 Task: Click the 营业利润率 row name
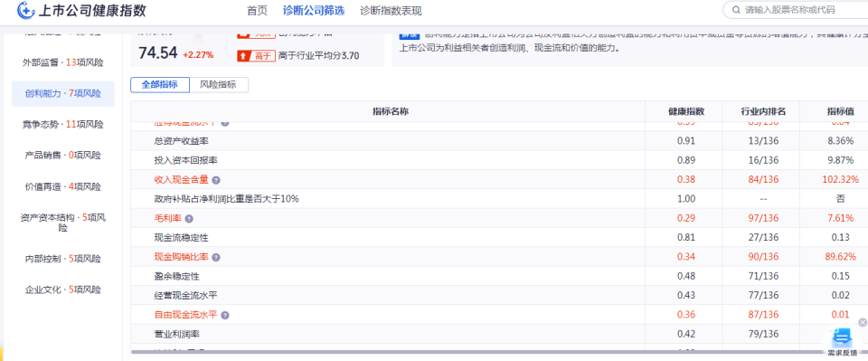[177, 335]
